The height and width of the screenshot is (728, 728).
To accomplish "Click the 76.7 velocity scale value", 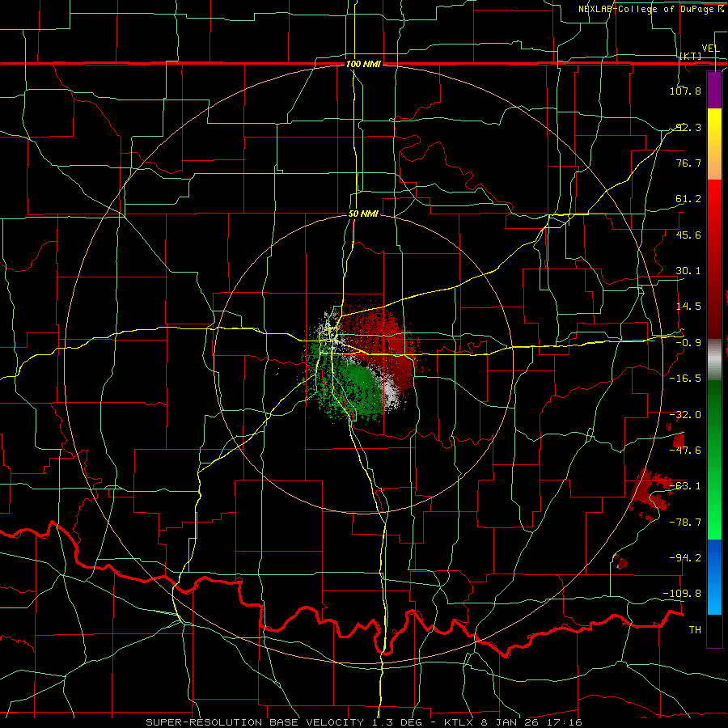I will pyautogui.click(x=688, y=163).
